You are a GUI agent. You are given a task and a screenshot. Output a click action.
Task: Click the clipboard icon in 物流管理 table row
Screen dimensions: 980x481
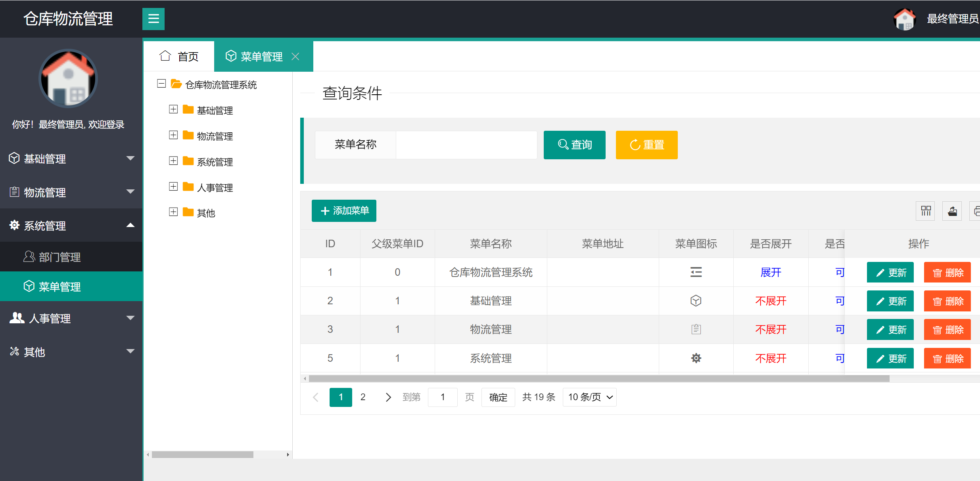696,329
